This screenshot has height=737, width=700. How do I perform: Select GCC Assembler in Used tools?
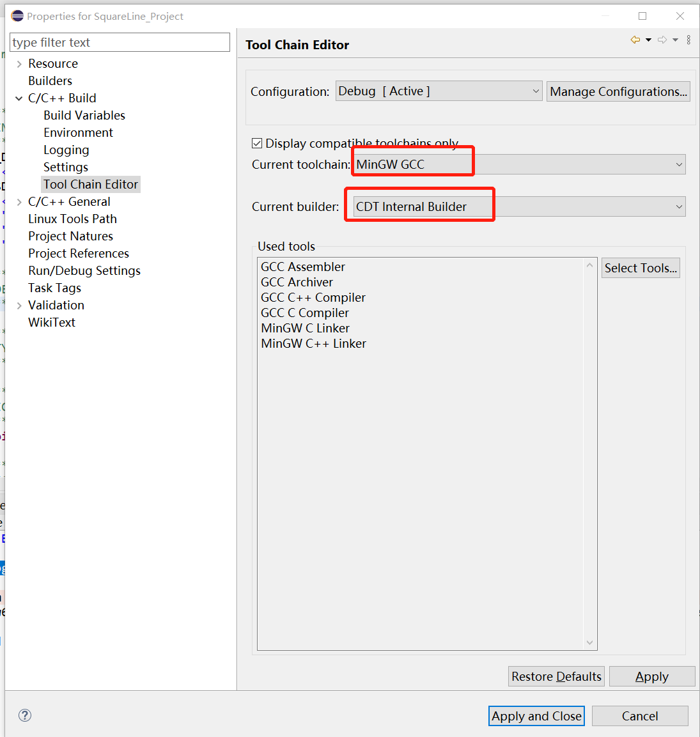tap(303, 267)
